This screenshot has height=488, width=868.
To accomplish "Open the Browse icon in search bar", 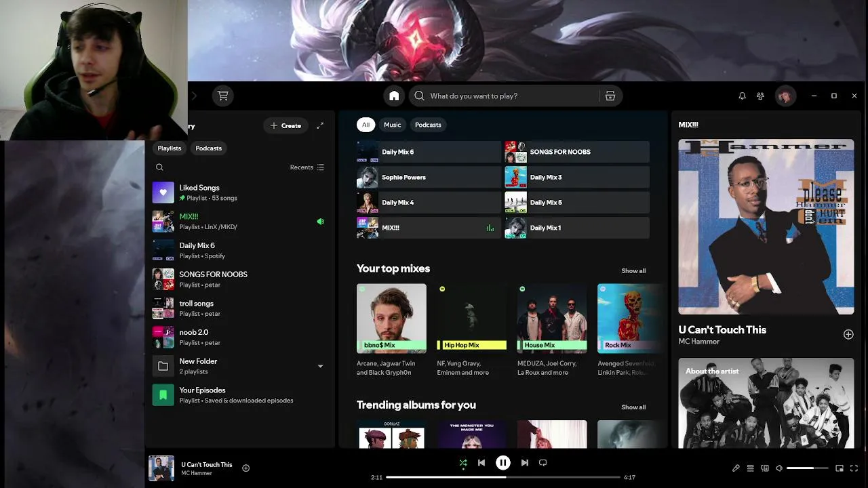I will [610, 96].
